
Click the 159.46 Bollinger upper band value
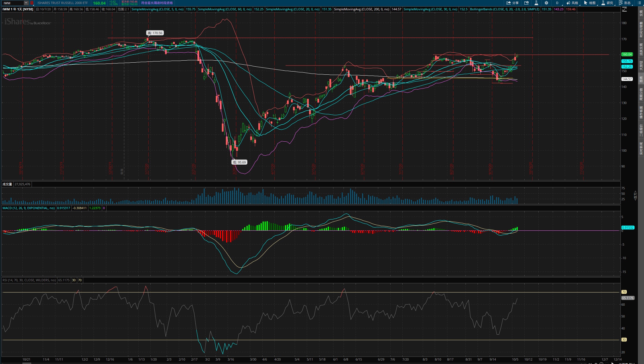[571, 9]
